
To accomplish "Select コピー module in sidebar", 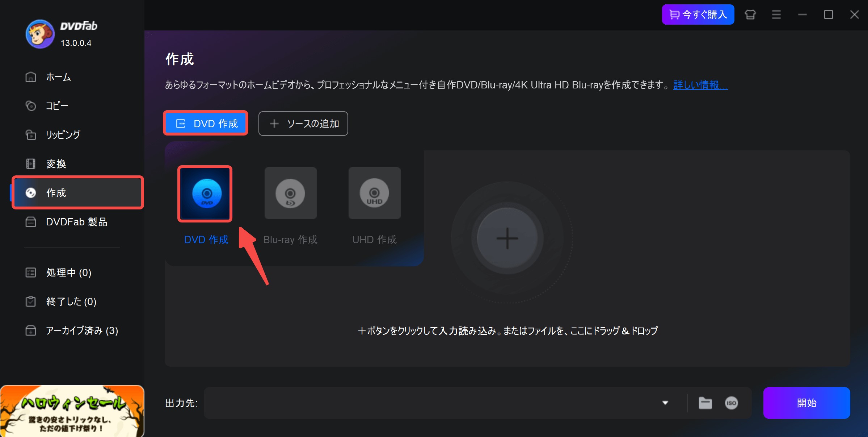I will click(x=58, y=106).
